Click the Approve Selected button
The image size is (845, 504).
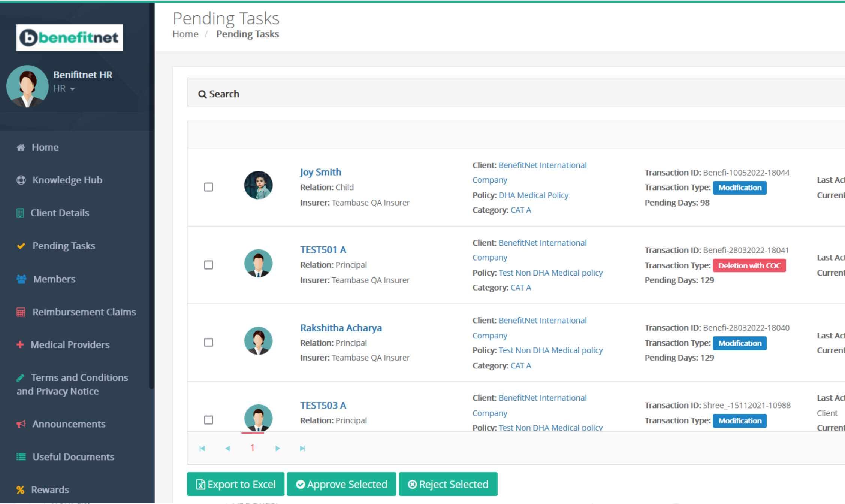[341, 484]
